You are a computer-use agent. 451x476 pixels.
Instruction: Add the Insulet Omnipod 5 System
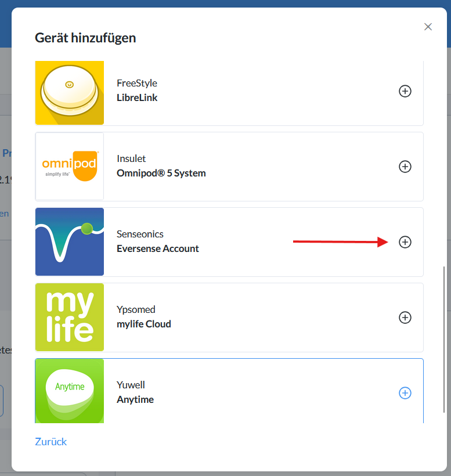tap(405, 167)
